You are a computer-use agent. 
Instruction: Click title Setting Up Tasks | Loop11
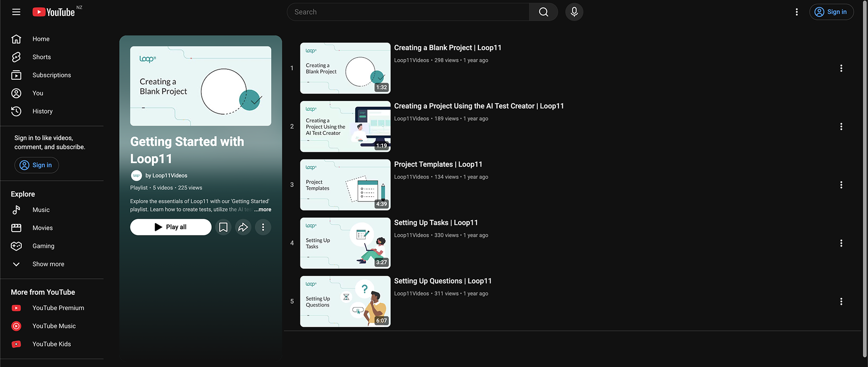point(436,223)
